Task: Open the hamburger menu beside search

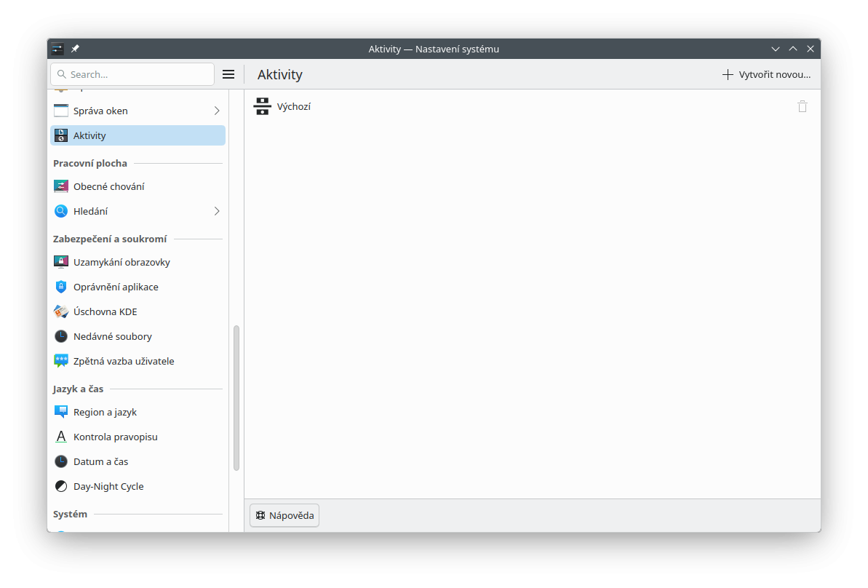Action: (228, 74)
